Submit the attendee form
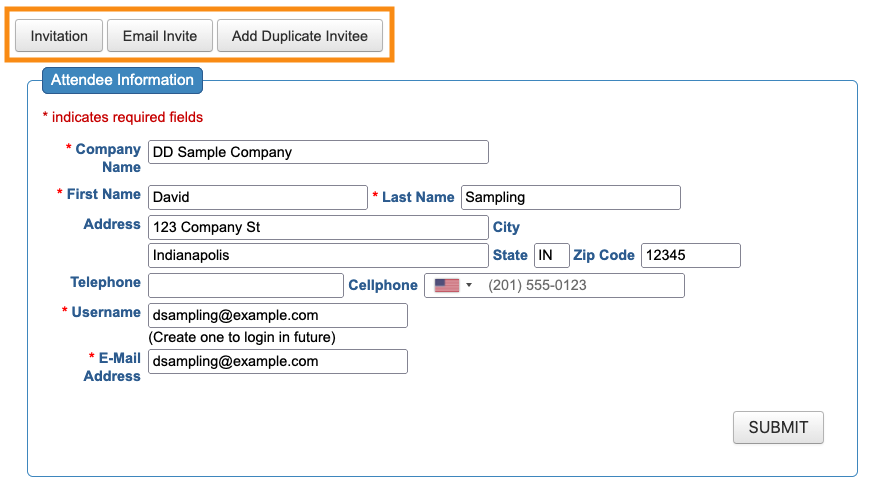Viewport: 883px width, 504px height. [x=778, y=427]
